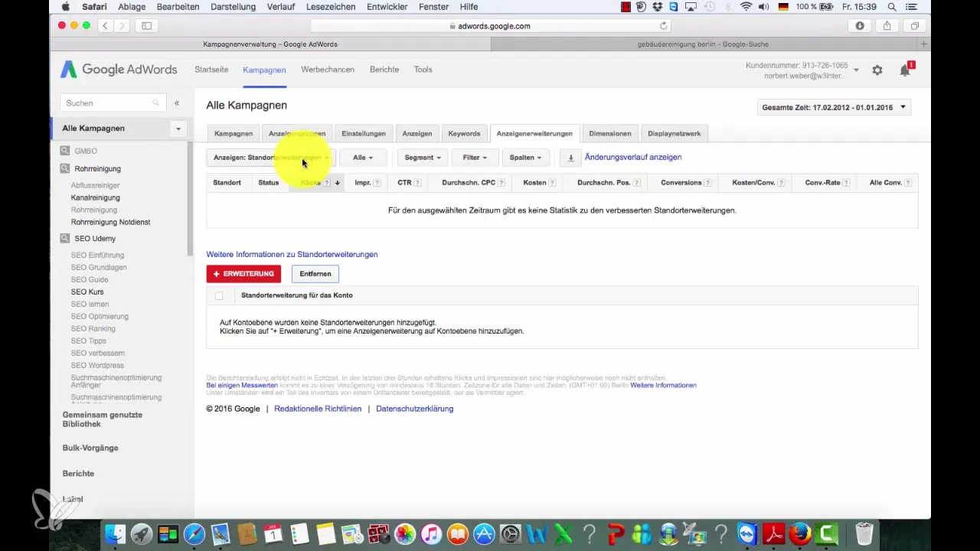Click the Google AdWords logo
The image size is (980, 551).
point(119,70)
